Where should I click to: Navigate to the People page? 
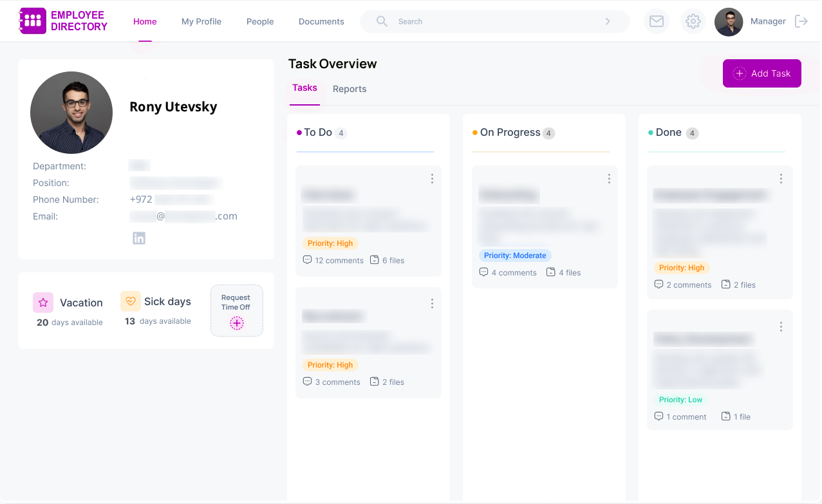click(260, 21)
